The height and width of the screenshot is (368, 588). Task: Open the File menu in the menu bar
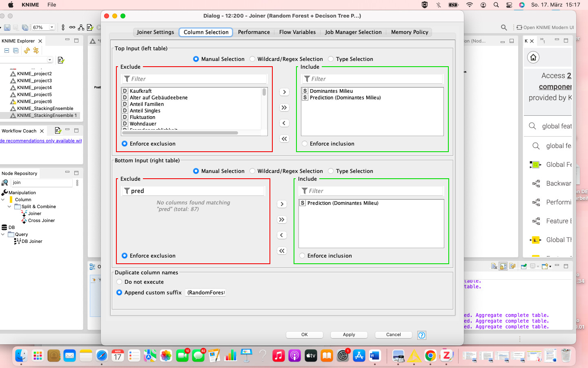(52, 5)
